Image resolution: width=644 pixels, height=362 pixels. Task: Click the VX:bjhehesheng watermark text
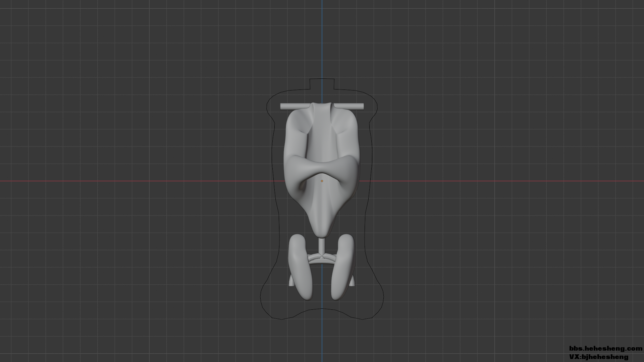click(598, 357)
